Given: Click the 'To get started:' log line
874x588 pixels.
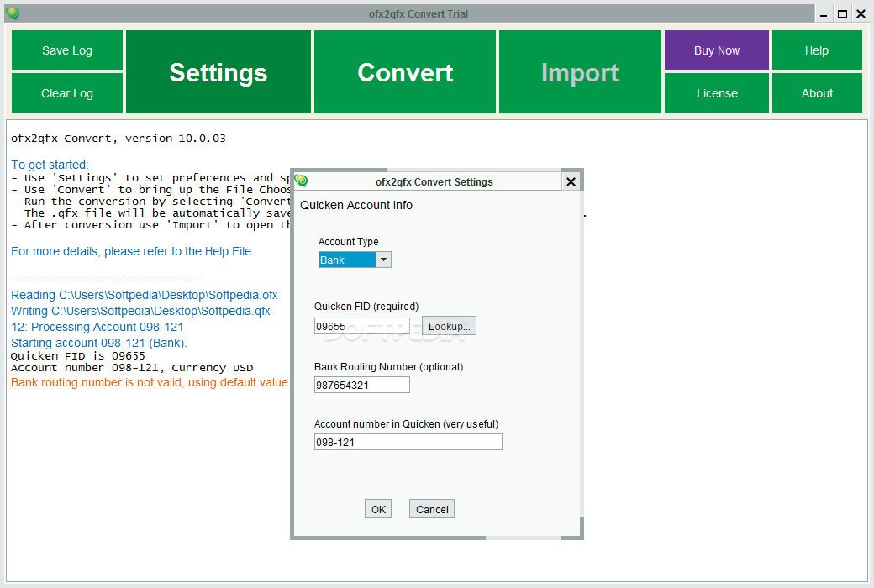Looking at the screenshot, I should pyautogui.click(x=50, y=165).
